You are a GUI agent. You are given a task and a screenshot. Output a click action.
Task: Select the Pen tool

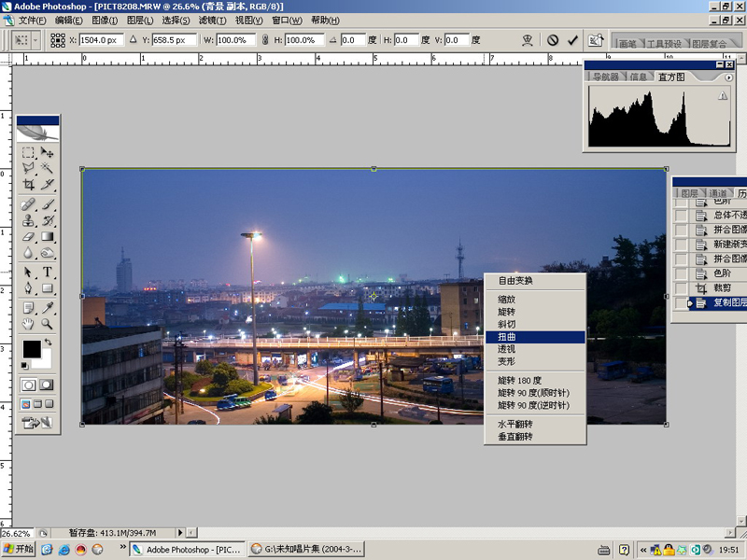coord(28,288)
